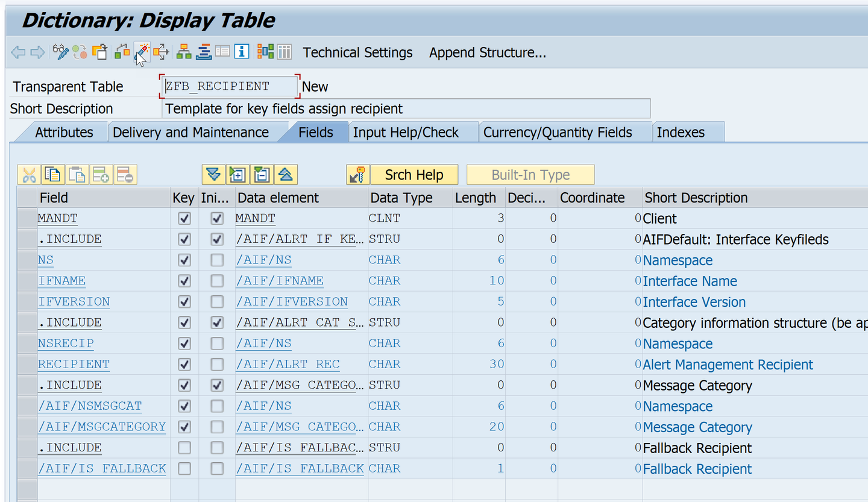
Task: Run the Check icon next to Activate
Action: (x=122, y=52)
